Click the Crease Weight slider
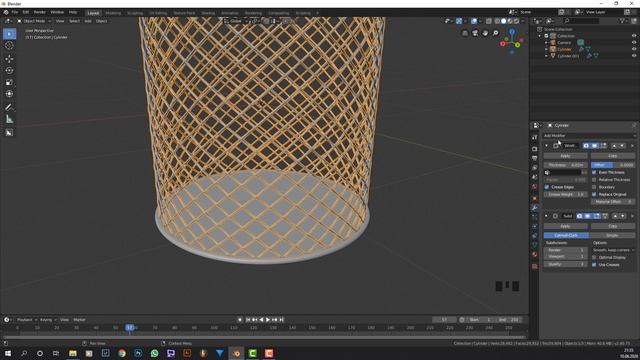 565,194
